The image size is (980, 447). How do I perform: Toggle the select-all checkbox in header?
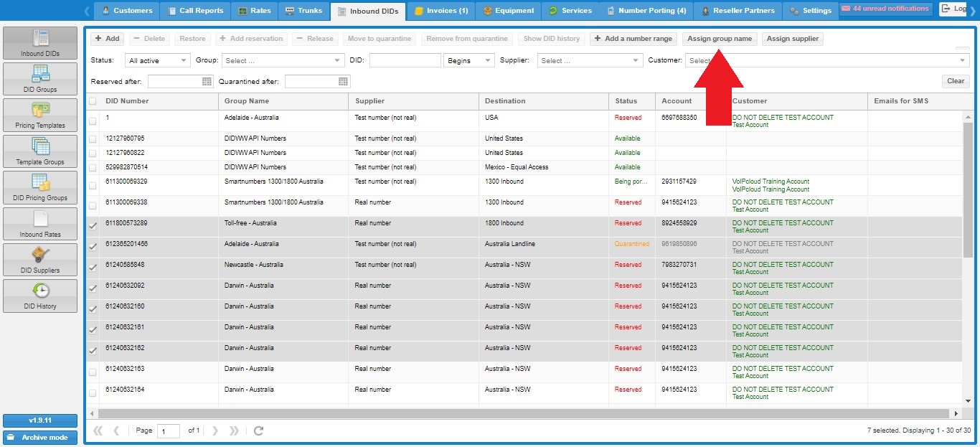pyautogui.click(x=93, y=101)
